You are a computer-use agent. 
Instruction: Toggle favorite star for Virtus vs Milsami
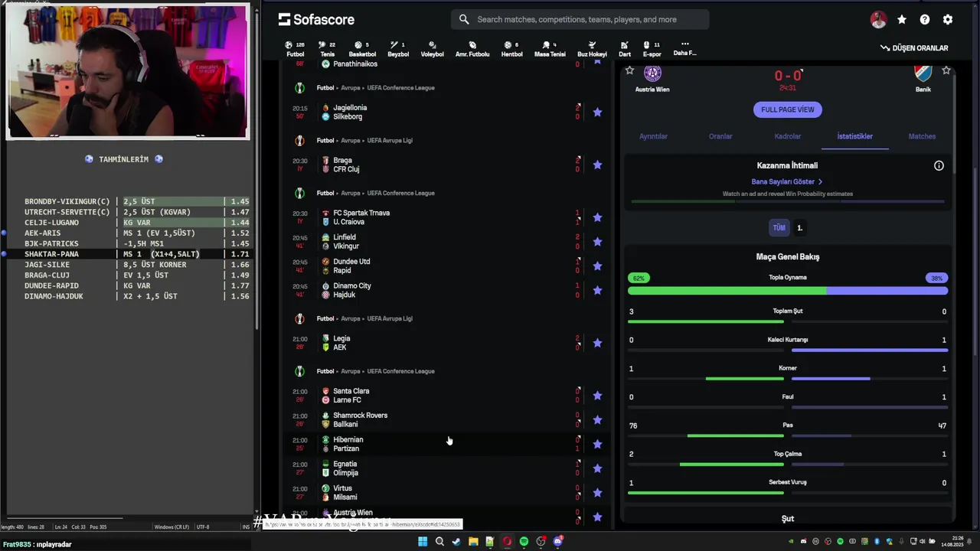click(x=597, y=493)
